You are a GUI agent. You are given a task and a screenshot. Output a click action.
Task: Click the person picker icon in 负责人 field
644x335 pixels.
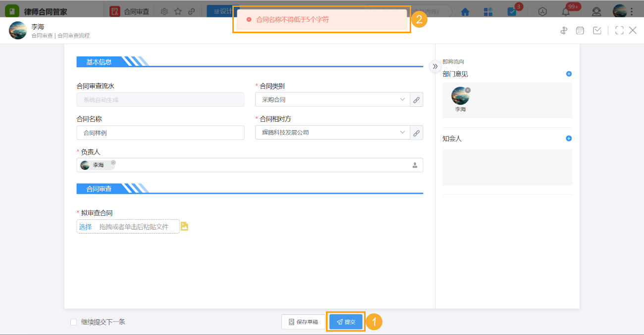415,165
